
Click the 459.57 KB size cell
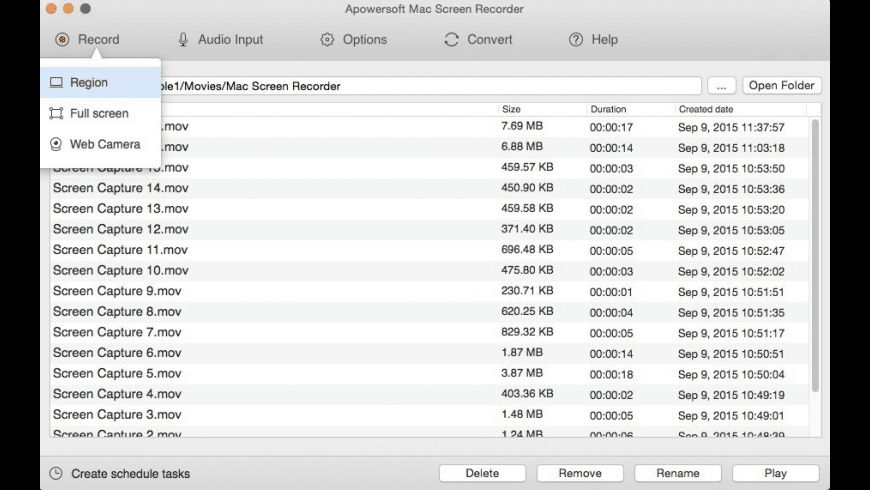[x=527, y=167]
